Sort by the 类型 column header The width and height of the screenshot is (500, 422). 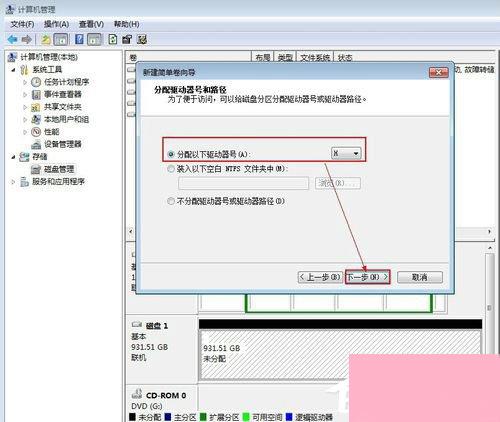[x=285, y=57]
